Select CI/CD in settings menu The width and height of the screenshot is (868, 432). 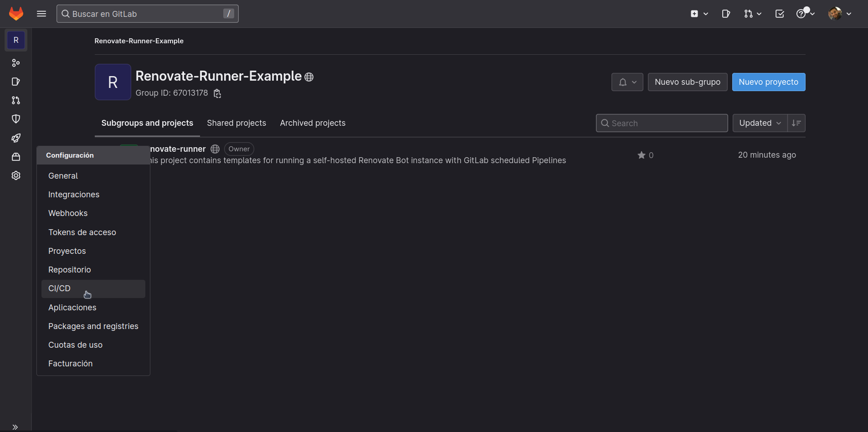click(93, 289)
